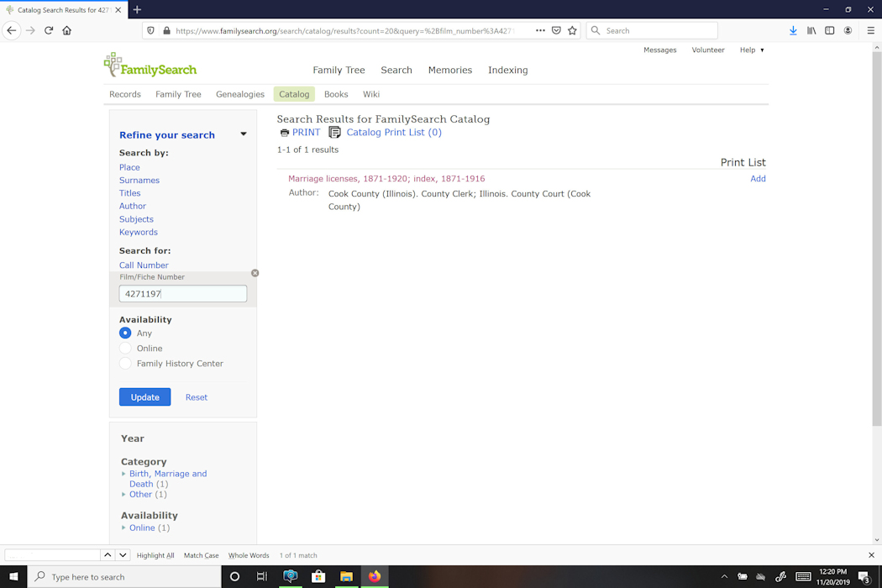This screenshot has height=588, width=882.
Task: Toggle Whole Words in find bar
Action: point(249,555)
